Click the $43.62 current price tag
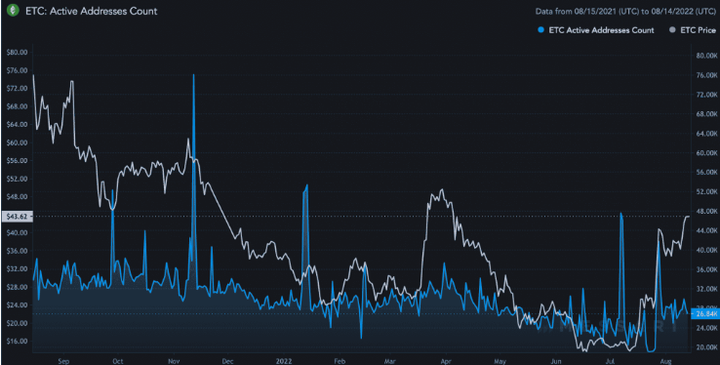 click(x=17, y=217)
